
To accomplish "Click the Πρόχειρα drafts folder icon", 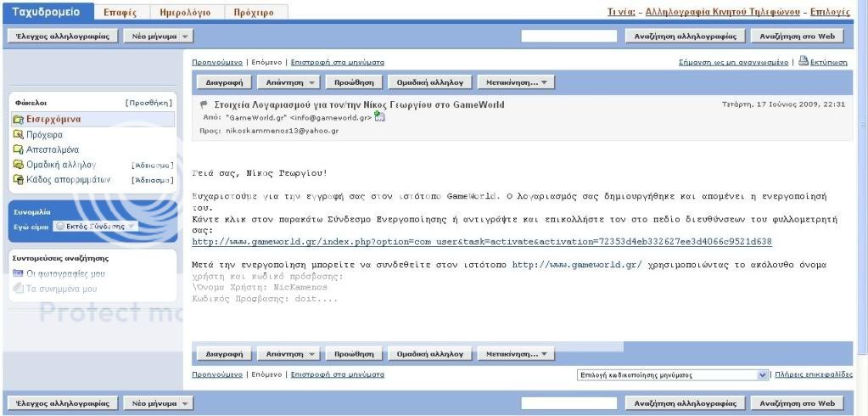I will [x=18, y=135].
